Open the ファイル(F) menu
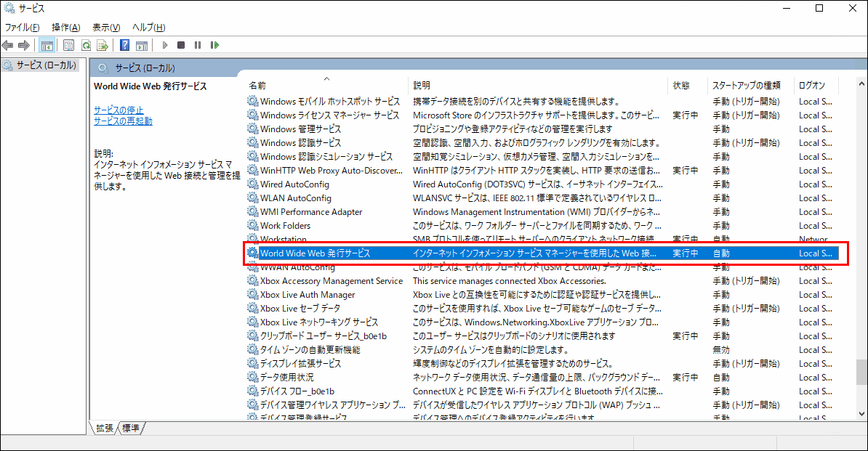Screen dimensions: 868x451 (22, 27)
